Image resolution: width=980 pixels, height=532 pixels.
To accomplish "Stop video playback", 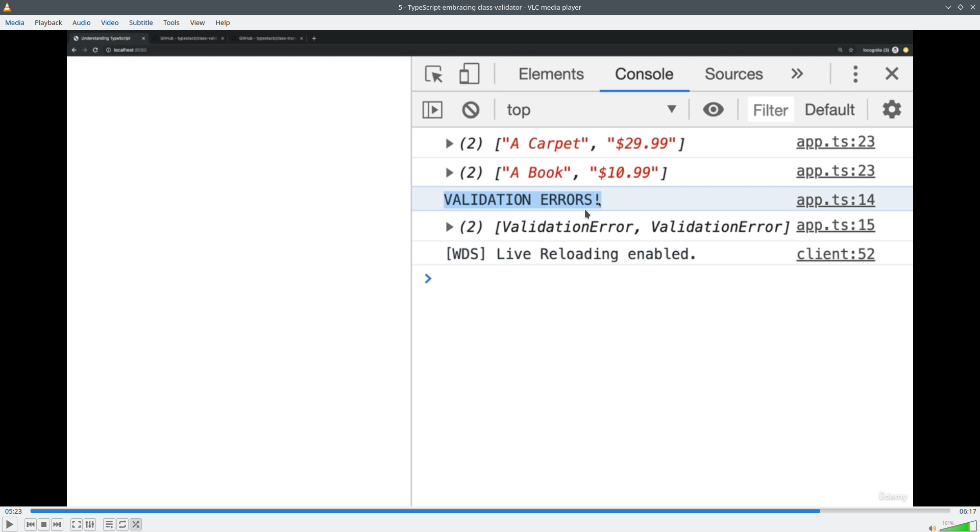I will [x=44, y=524].
